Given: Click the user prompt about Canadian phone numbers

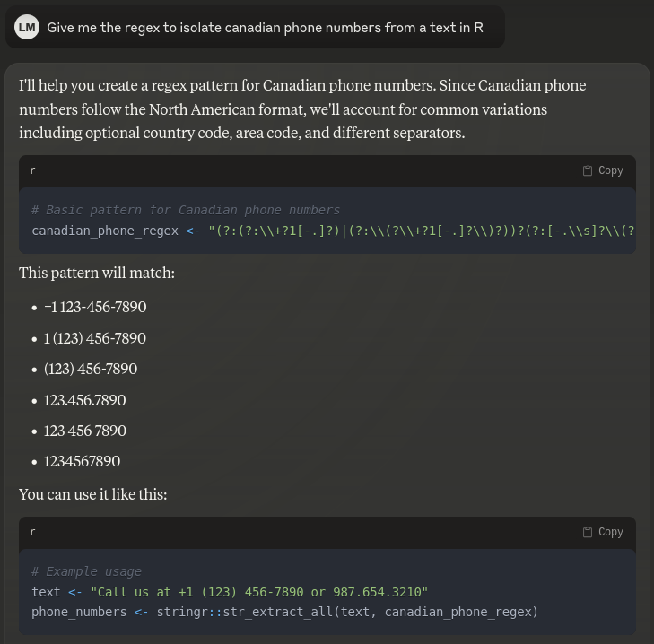Looking at the screenshot, I should (x=265, y=28).
